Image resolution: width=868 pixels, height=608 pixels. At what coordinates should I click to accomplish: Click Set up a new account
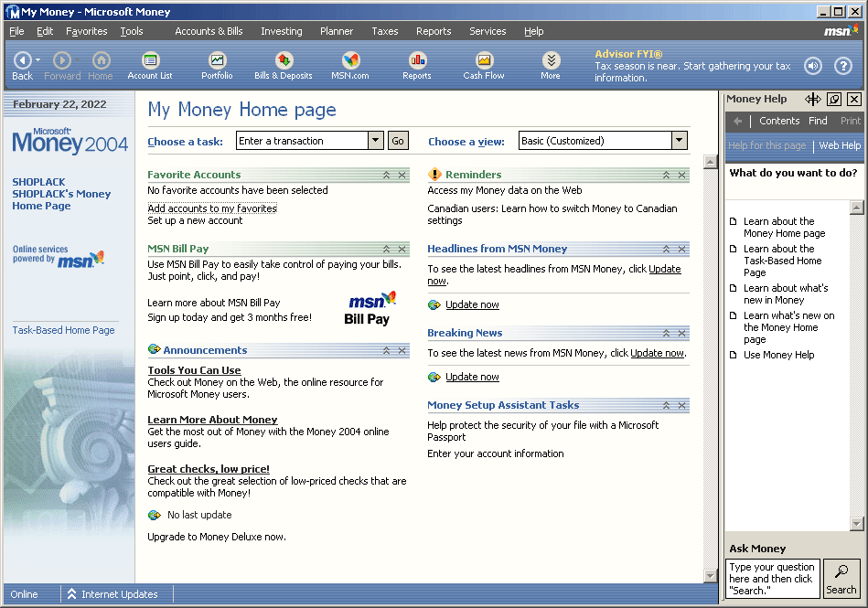[195, 220]
